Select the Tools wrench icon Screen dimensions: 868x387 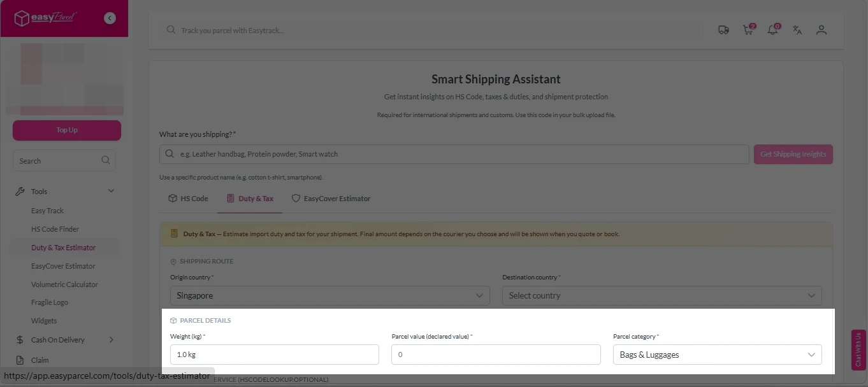tap(21, 191)
